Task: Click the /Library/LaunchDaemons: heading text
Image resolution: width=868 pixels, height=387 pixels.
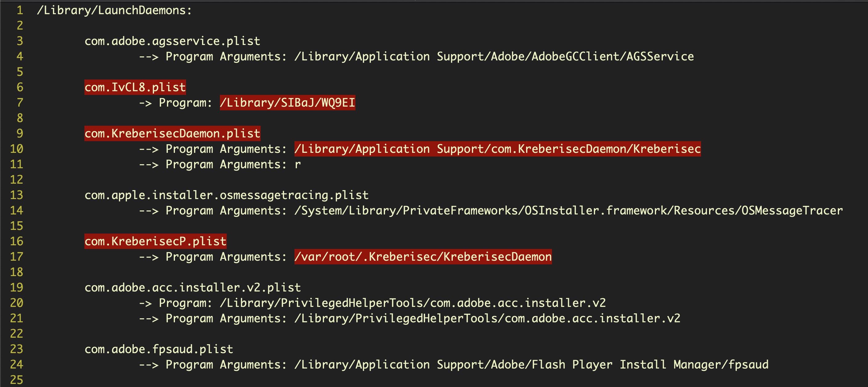Action: (114, 10)
